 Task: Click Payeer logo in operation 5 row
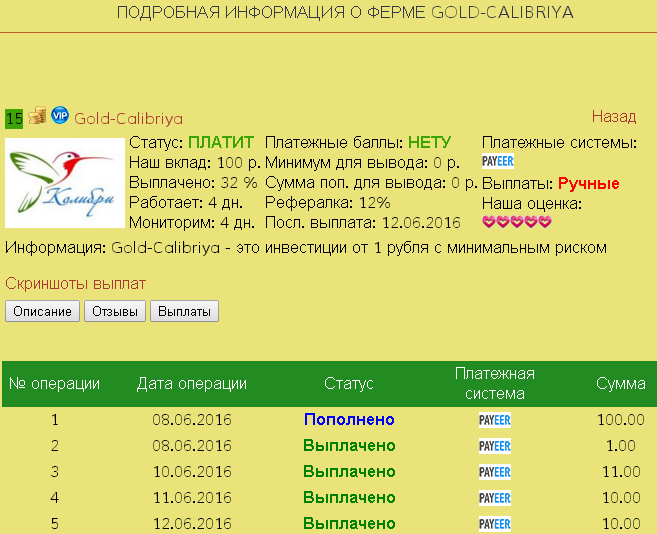[x=495, y=524]
